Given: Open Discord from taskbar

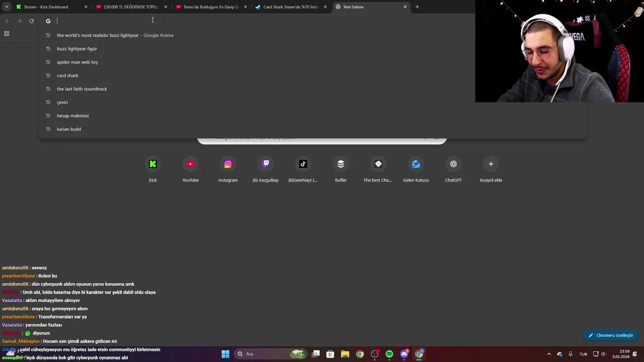Looking at the screenshot, I should 404,354.
